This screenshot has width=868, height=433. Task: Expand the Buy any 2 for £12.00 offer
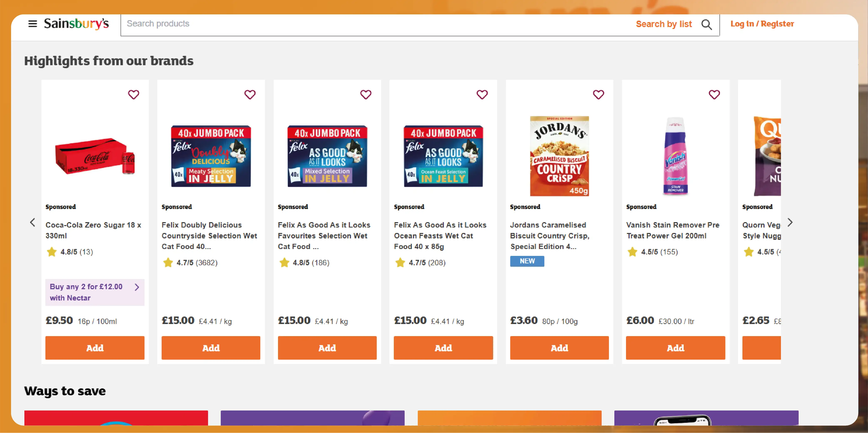95,292
